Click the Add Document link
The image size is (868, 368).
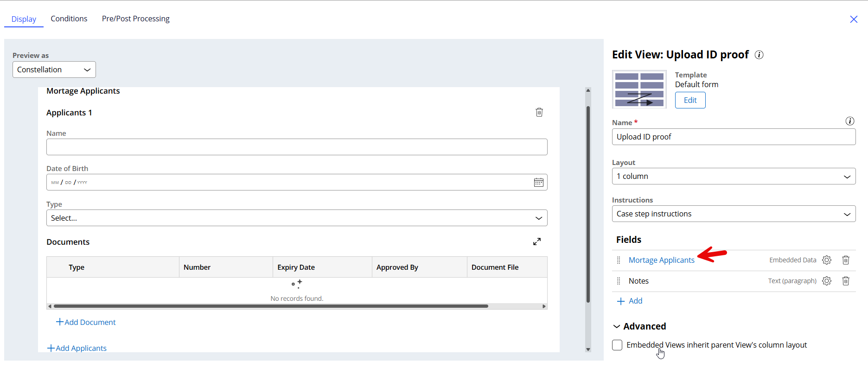tap(86, 322)
